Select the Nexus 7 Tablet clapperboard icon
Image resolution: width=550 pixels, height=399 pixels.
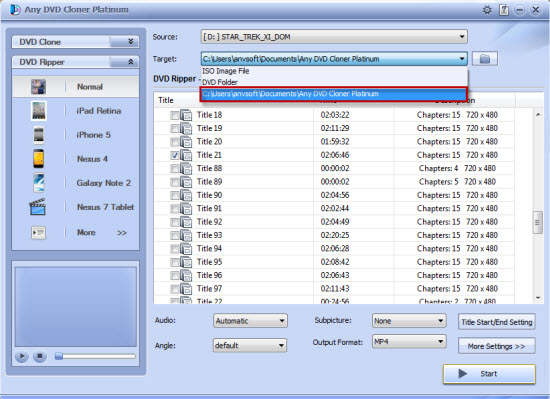(37, 207)
